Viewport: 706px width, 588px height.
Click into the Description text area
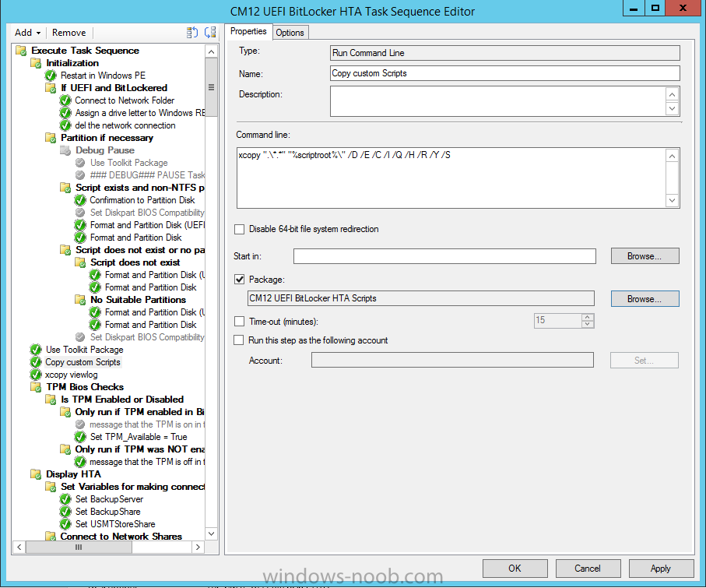pyautogui.click(x=498, y=101)
